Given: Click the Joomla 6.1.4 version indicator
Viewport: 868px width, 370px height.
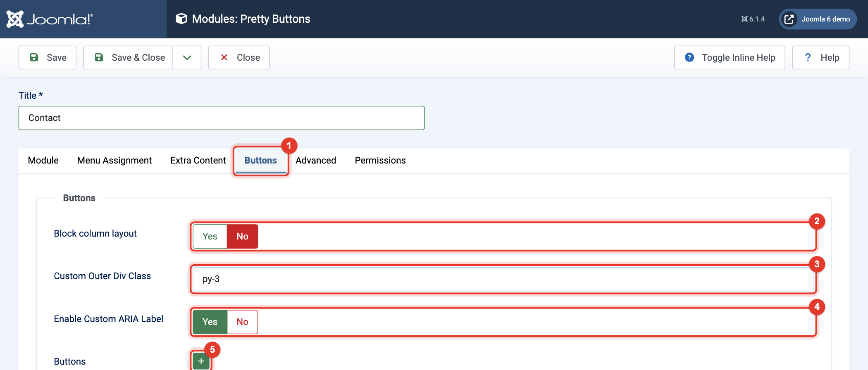Looking at the screenshot, I should [753, 19].
